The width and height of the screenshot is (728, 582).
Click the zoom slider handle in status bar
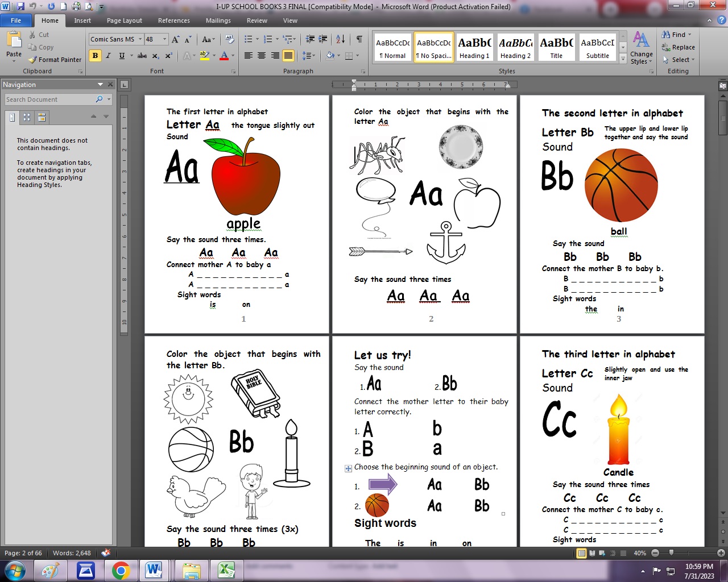click(672, 553)
